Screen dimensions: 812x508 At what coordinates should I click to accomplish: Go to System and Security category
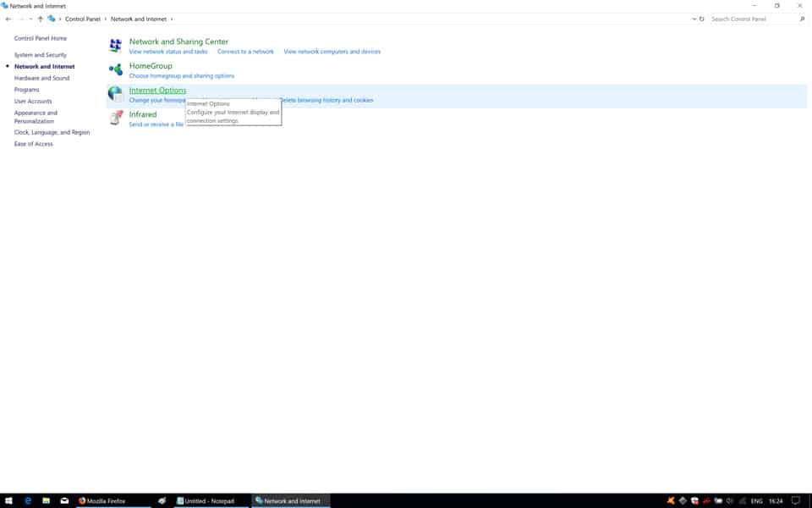pos(41,55)
